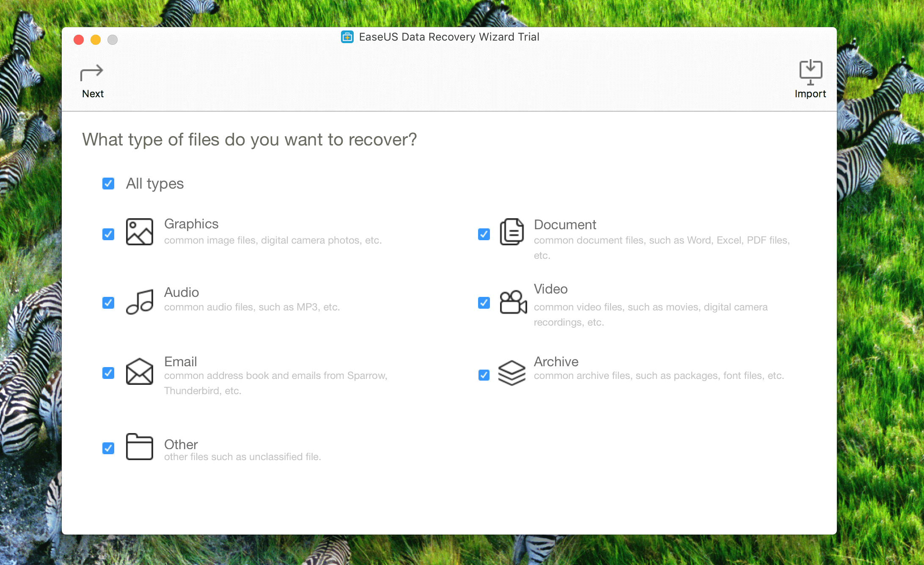The height and width of the screenshot is (565, 924).
Task: Uncheck the Archive checkbox
Action: click(484, 375)
